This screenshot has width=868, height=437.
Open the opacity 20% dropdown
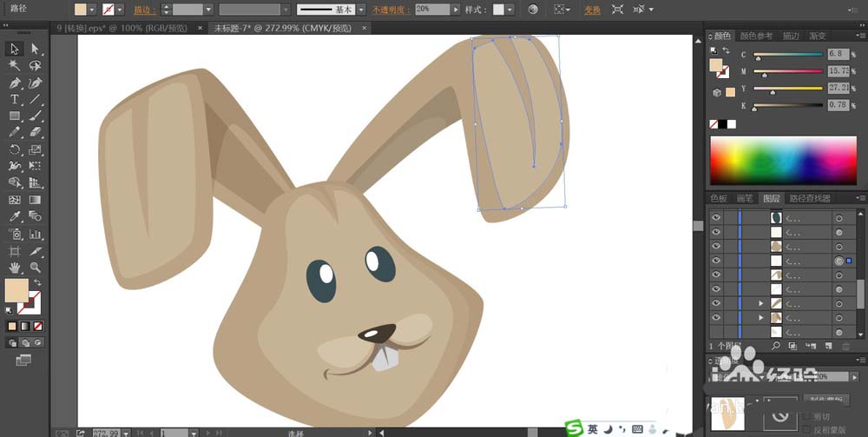pyautogui.click(x=457, y=10)
